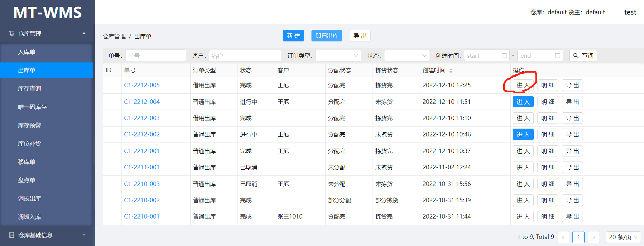Open order link C1-2210-002

click(x=142, y=200)
